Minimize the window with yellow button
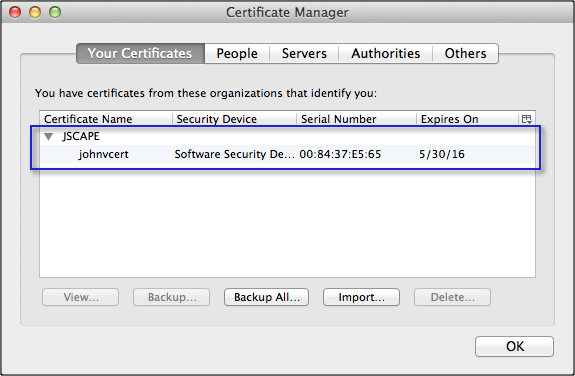 point(35,12)
